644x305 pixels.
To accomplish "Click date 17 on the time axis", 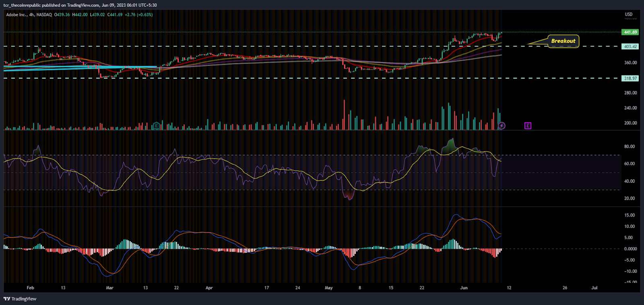I will 266,288.
